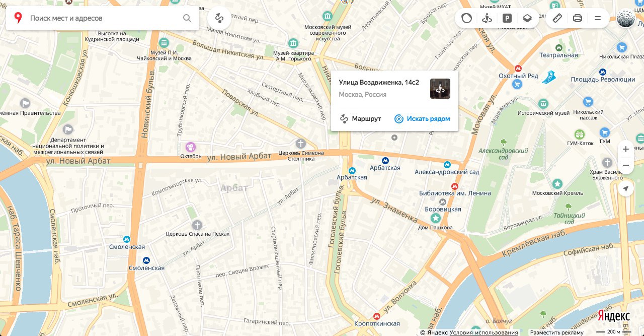Select the dark-blue Арбатская metro icon
Screen dimensions: 644x336
tap(385, 160)
